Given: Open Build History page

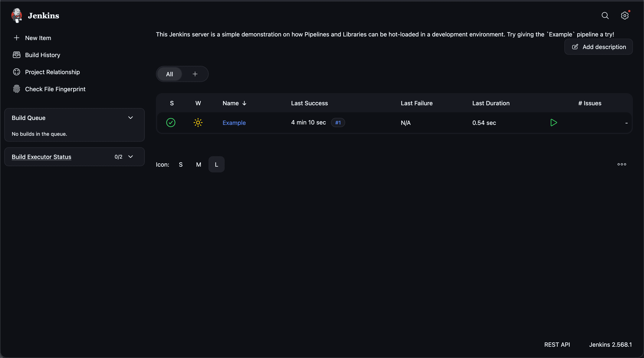Looking at the screenshot, I should (x=43, y=55).
